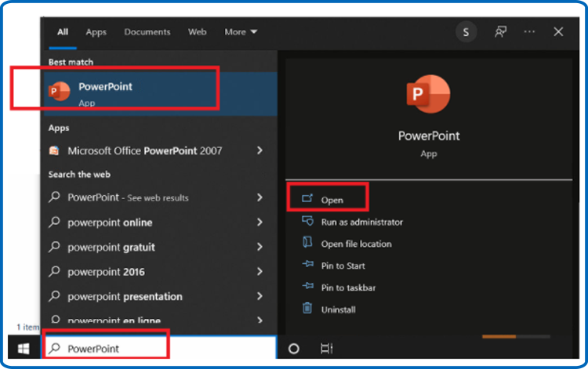
Task: Click the Uninstall trash icon
Action: tap(307, 308)
